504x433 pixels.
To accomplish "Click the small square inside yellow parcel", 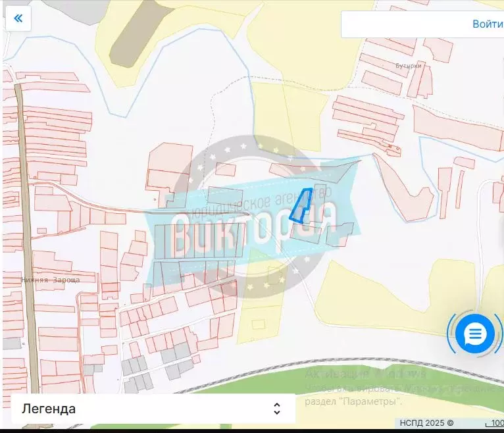I will pos(259,324).
